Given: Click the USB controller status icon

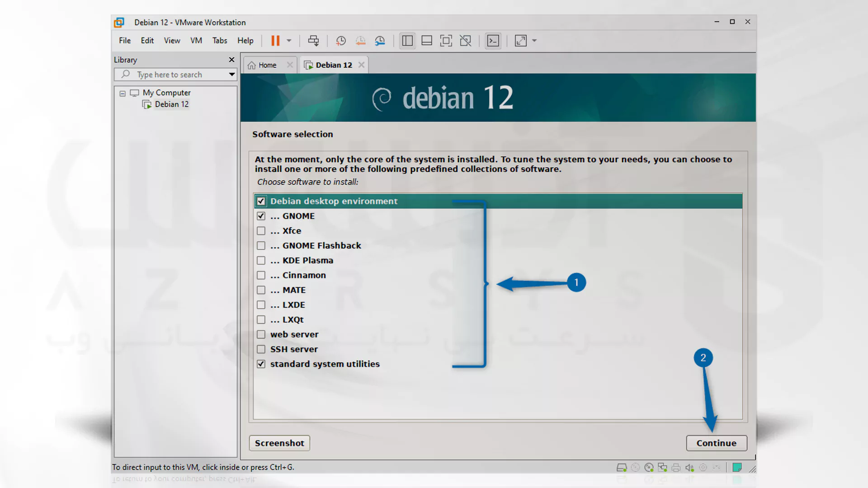Looking at the screenshot, I should 703,468.
